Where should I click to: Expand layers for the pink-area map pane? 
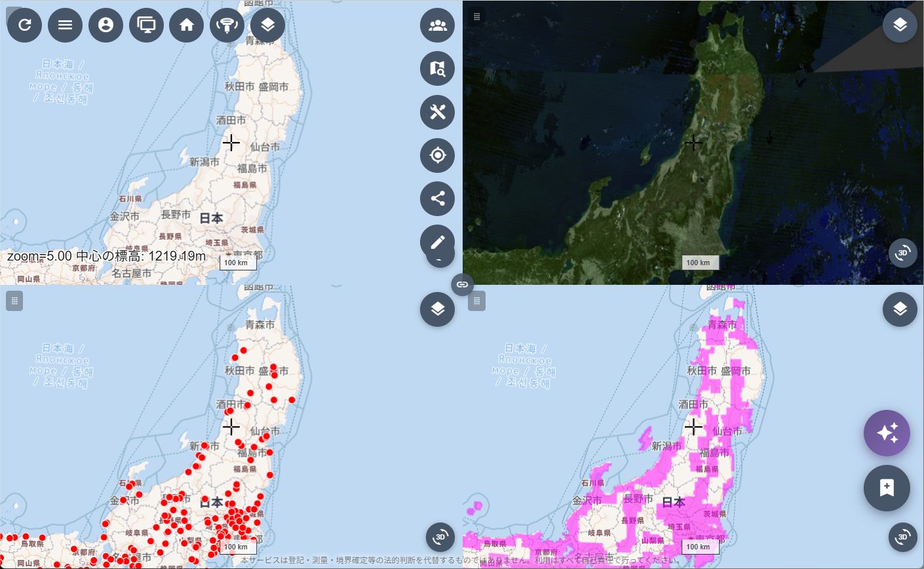tap(900, 309)
